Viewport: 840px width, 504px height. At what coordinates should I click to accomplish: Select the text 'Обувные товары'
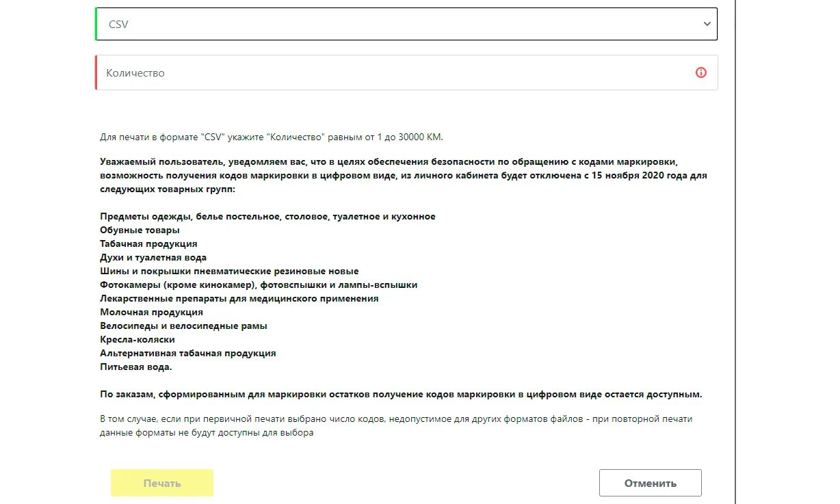[140, 230]
